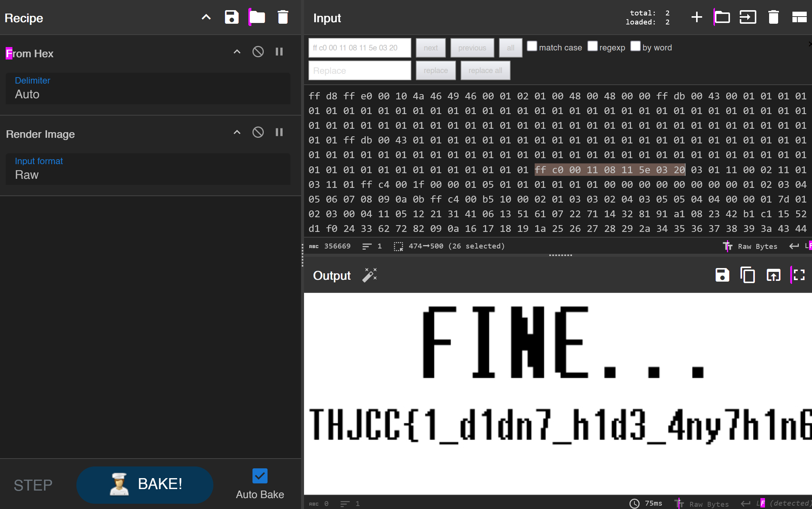Click the replace all button
Screen dimensions: 812x509
[485, 71]
